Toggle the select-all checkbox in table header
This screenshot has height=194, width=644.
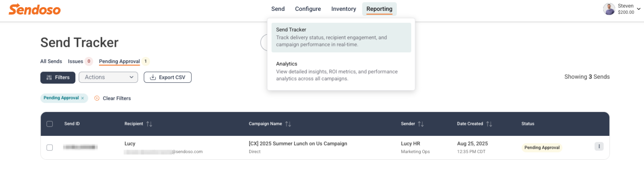coord(49,124)
